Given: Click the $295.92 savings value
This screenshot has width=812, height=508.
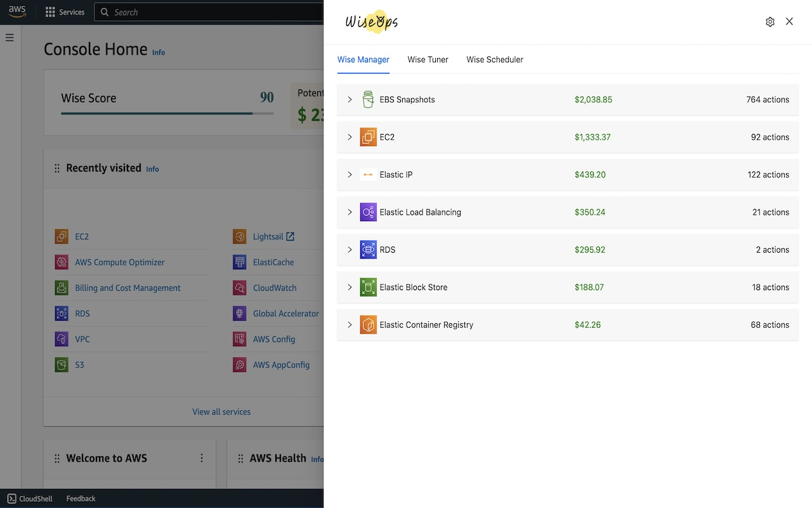Looking at the screenshot, I should [590, 250].
